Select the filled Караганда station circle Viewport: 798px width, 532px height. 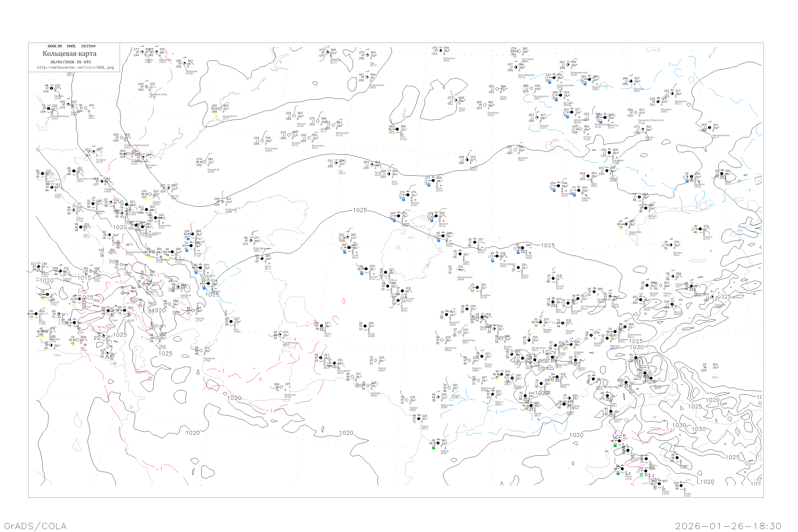[610, 153]
